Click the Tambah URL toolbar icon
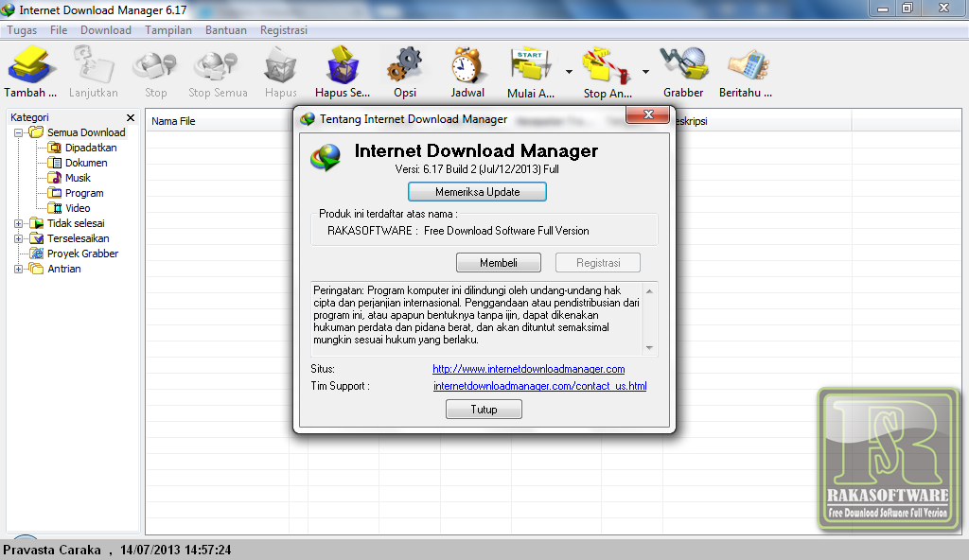 (29, 65)
